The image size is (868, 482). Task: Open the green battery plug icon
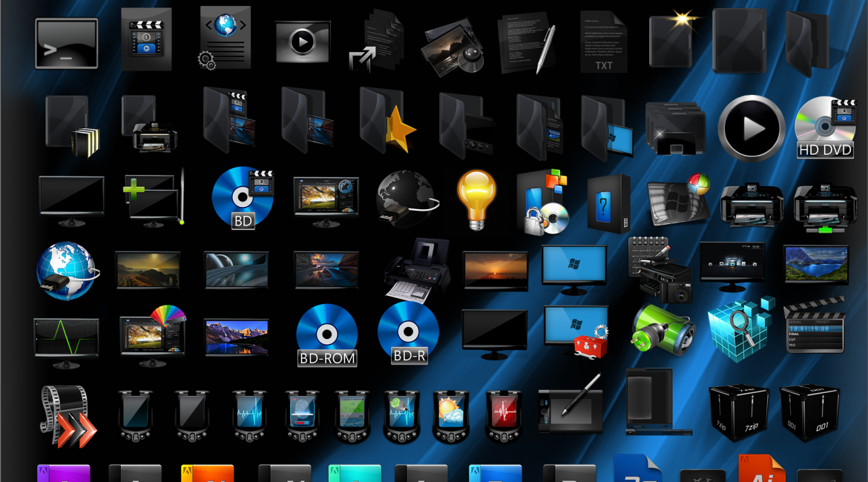point(662,329)
